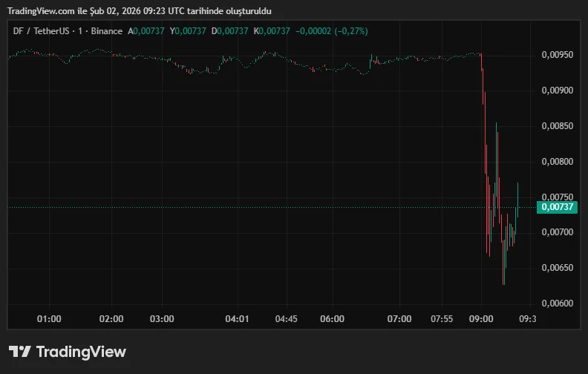
Task: Select the 06:00 time axis marker
Action: point(332,319)
